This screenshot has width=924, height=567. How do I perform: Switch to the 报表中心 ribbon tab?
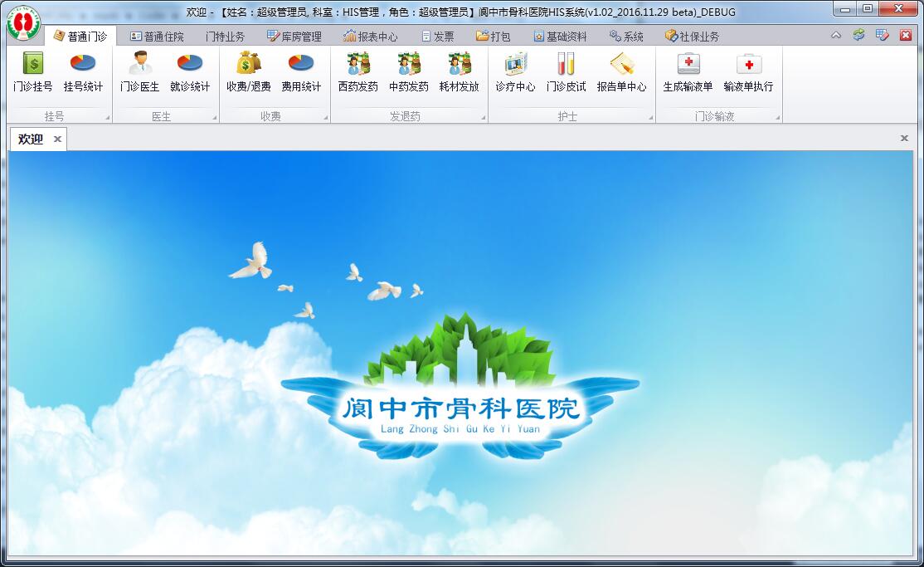[x=370, y=37]
